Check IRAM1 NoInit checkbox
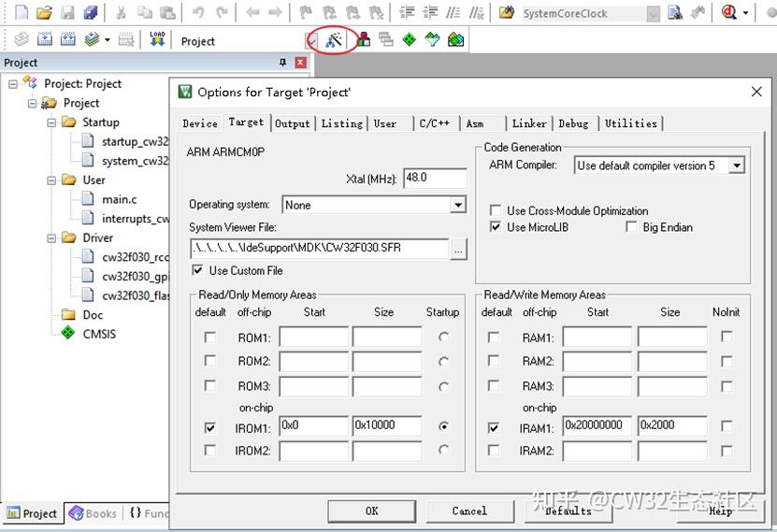 [727, 426]
